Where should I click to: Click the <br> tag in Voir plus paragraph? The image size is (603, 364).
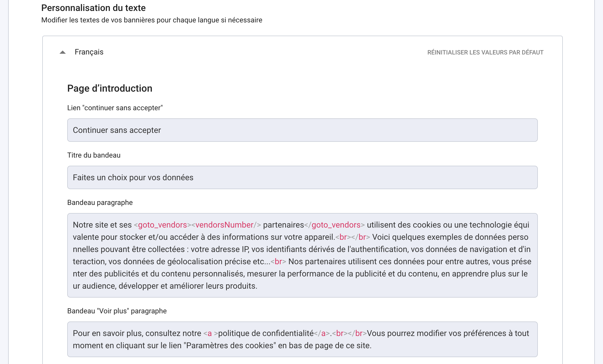pyautogui.click(x=341, y=333)
